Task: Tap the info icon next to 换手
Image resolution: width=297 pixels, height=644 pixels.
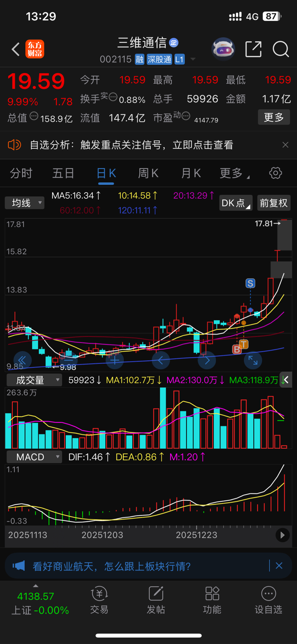Action: pos(113,97)
